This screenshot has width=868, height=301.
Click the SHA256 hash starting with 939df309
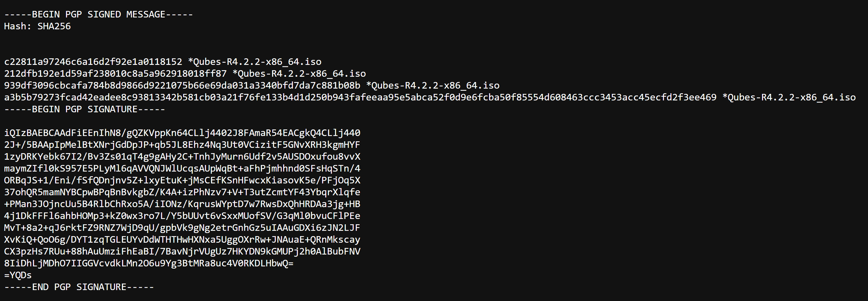(x=182, y=85)
